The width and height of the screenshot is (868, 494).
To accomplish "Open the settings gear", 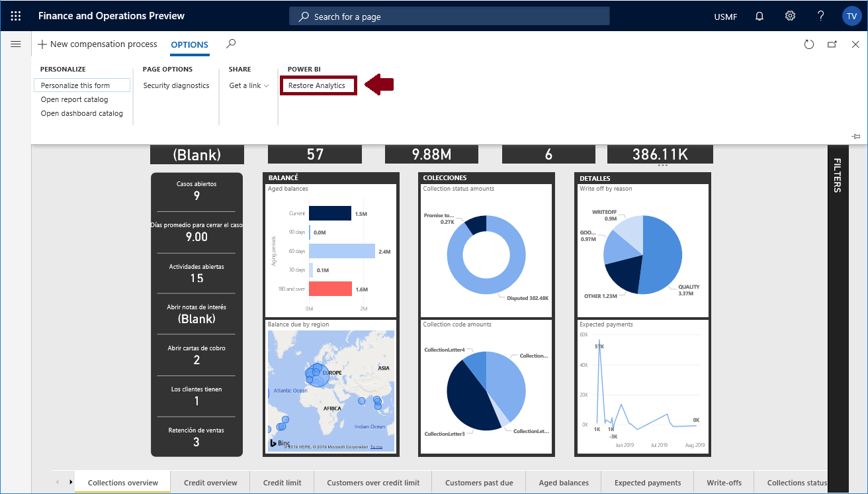I will click(x=790, y=15).
